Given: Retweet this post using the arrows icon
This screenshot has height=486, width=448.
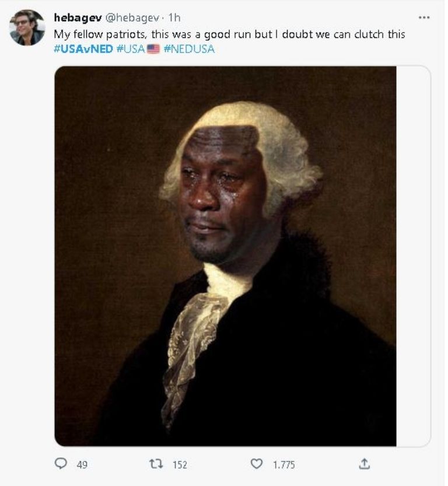Looking at the screenshot, I should (x=156, y=464).
